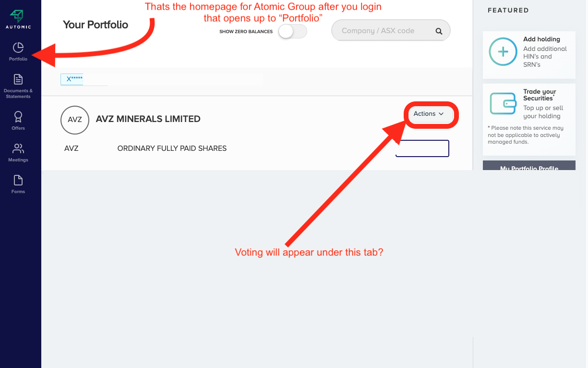This screenshot has height=368, width=588.
Task: Open the Meetings people icon
Action: [18, 148]
